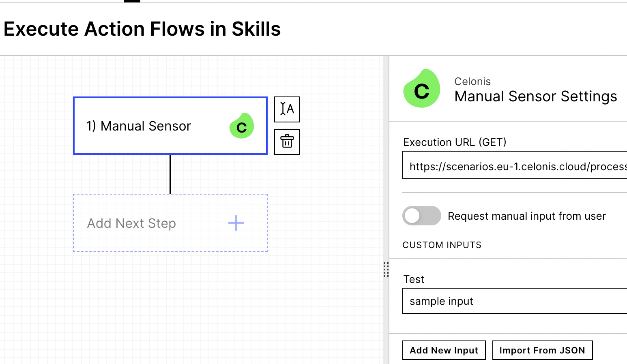This screenshot has height=364, width=627.
Task: Click the CUSTOM INPUTS label
Action: pyautogui.click(x=442, y=245)
